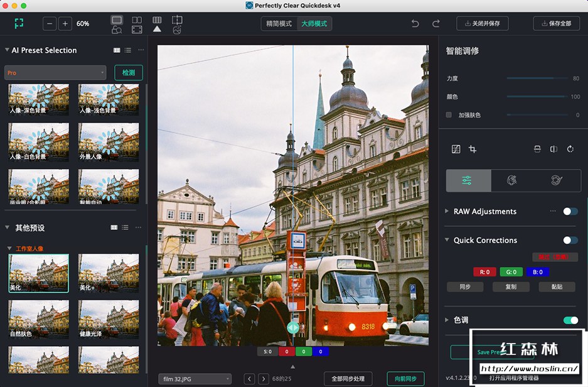Click the undo arrow icon

click(x=415, y=23)
